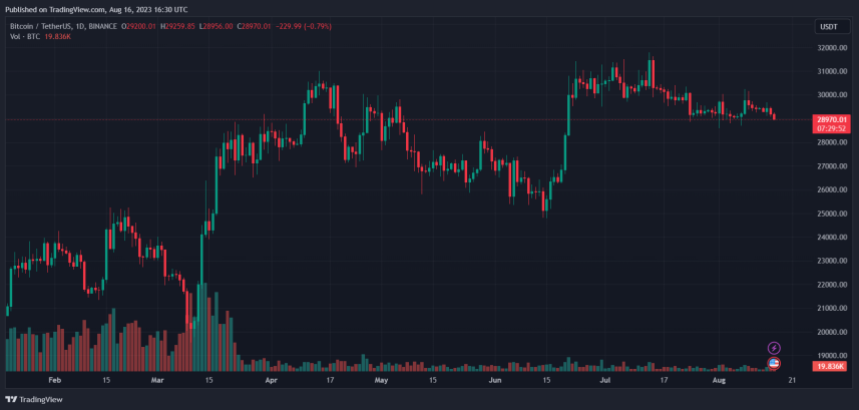Click the Mar label on time axis
Image resolution: width=859 pixels, height=410 pixels.
coord(157,381)
